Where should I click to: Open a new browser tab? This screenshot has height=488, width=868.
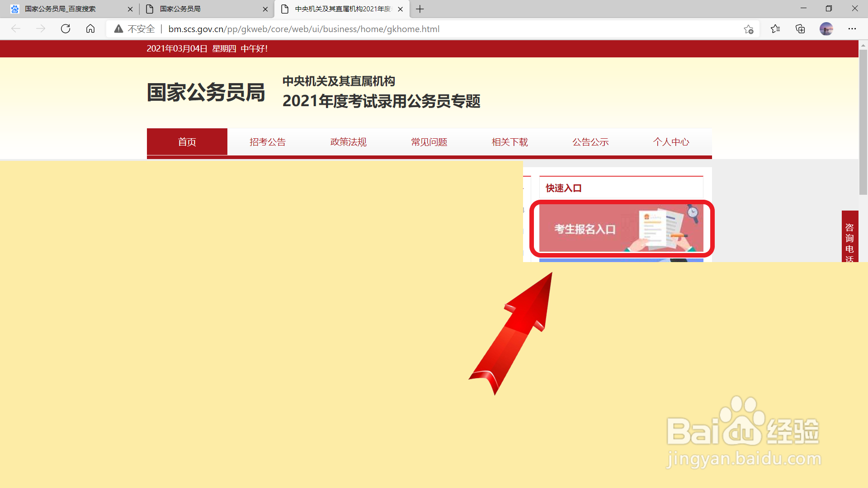420,9
